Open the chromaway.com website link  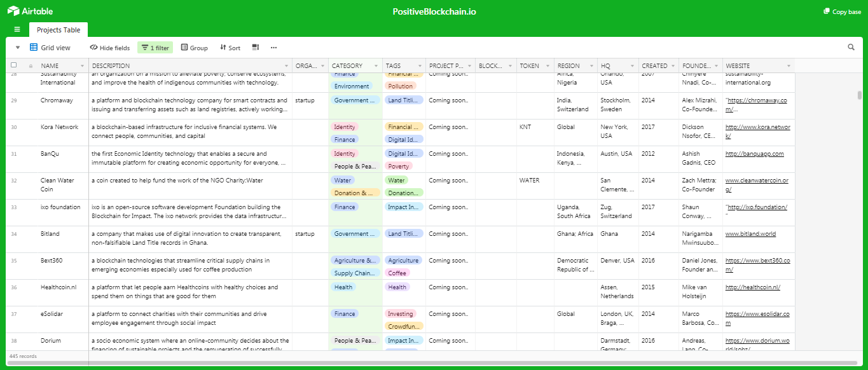[757, 105]
